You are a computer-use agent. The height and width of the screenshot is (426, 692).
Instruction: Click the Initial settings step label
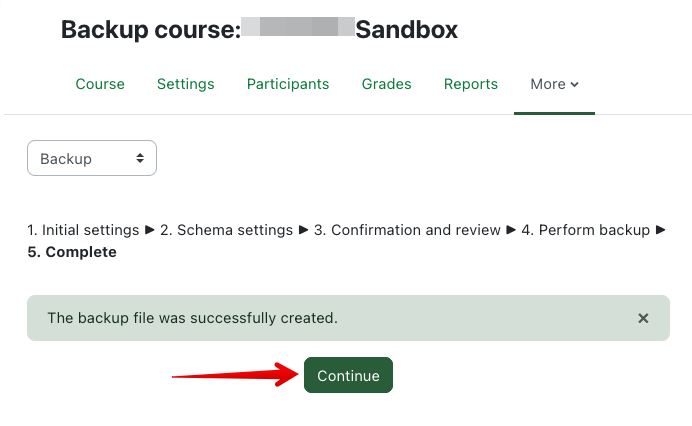[84, 230]
